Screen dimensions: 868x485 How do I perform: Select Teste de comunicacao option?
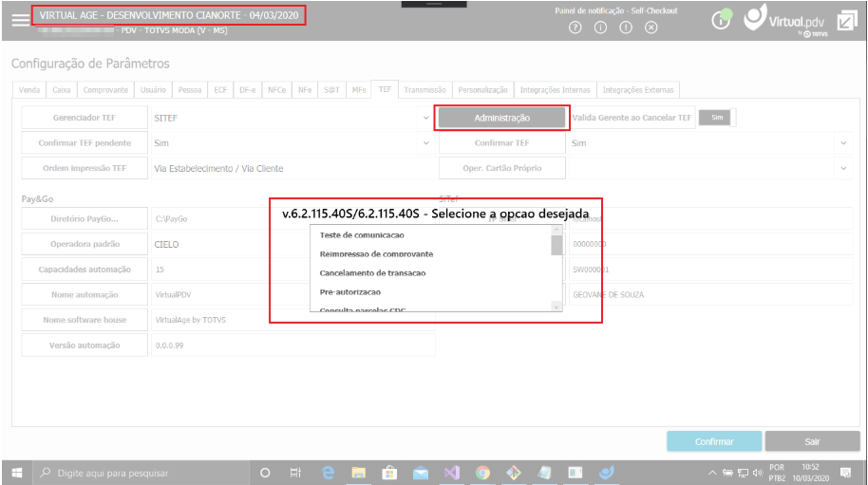point(362,235)
